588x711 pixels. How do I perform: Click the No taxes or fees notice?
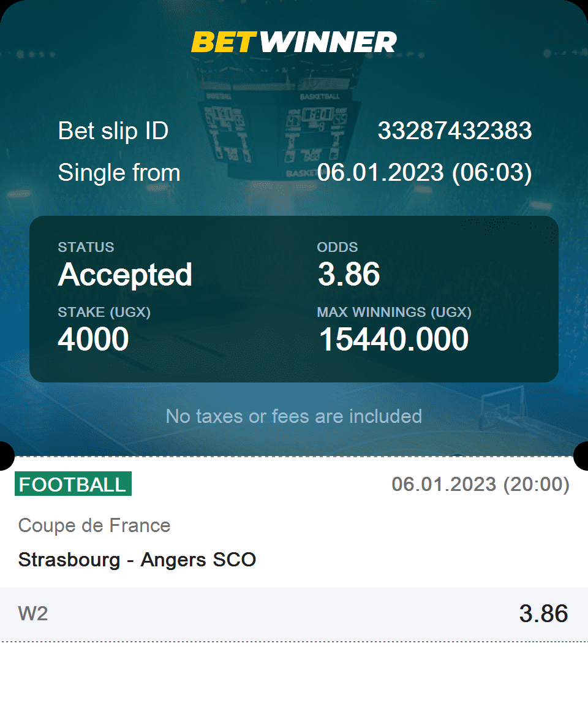293,416
